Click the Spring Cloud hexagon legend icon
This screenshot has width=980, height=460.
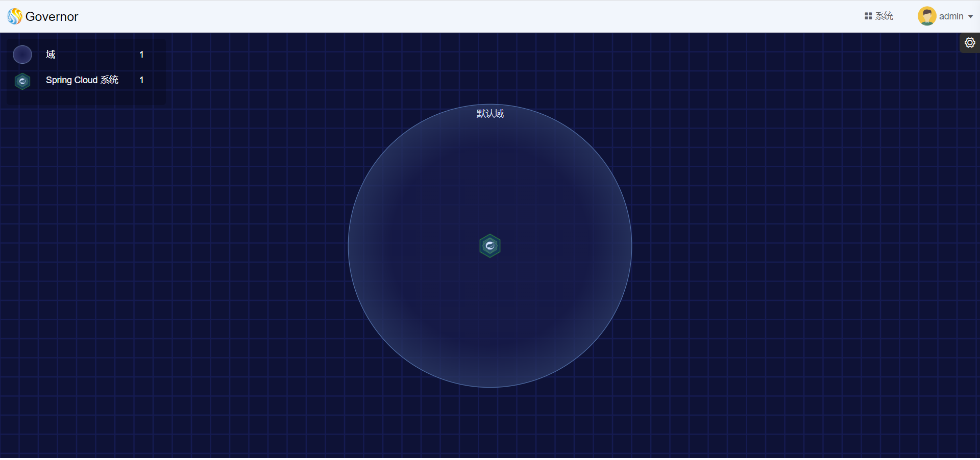coord(22,81)
